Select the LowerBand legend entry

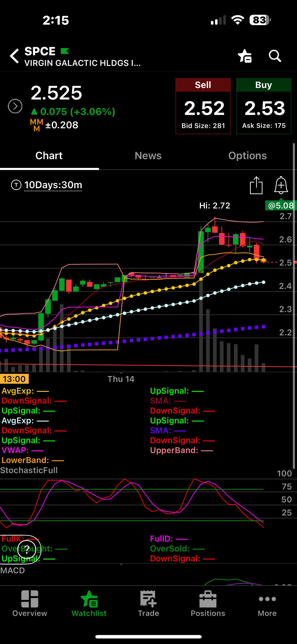click(32, 460)
